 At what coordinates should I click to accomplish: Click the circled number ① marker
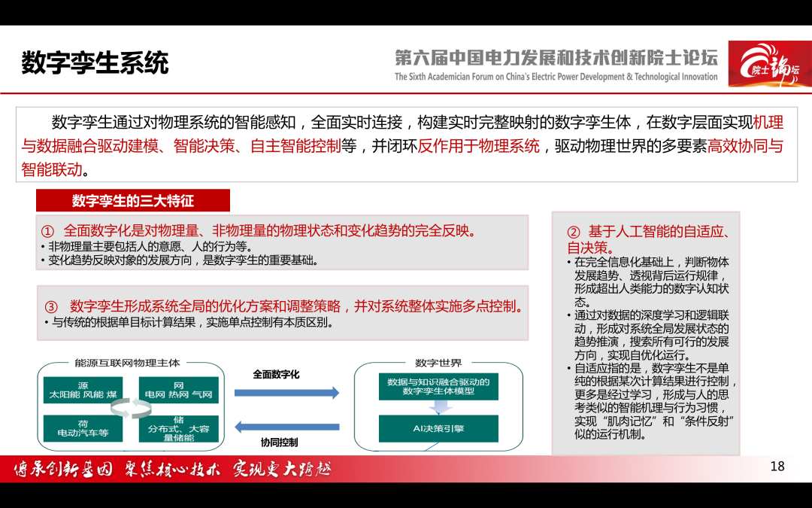(47, 231)
